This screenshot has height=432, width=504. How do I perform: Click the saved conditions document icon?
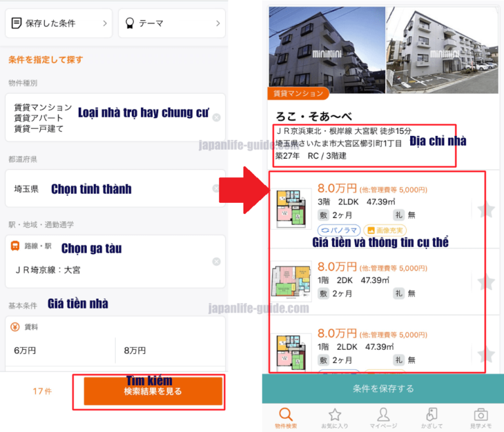[x=16, y=23]
